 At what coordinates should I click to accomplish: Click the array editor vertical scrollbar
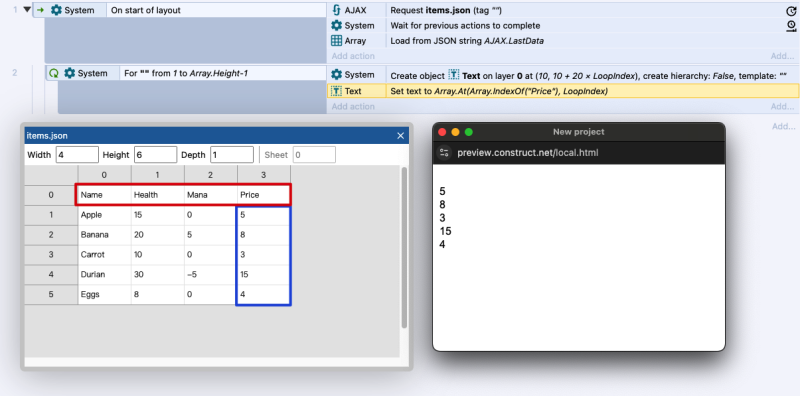point(404,248)
